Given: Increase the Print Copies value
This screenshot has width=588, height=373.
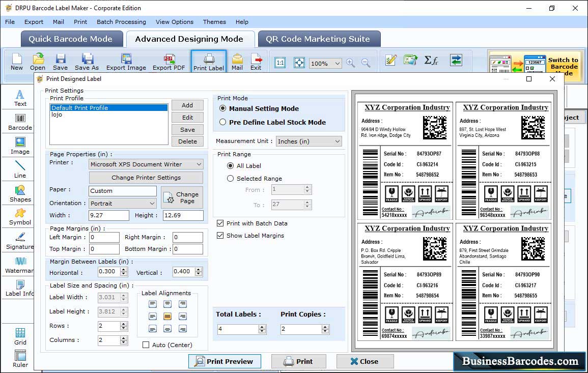Looking at the screenshot, I should tap(325, 327).
